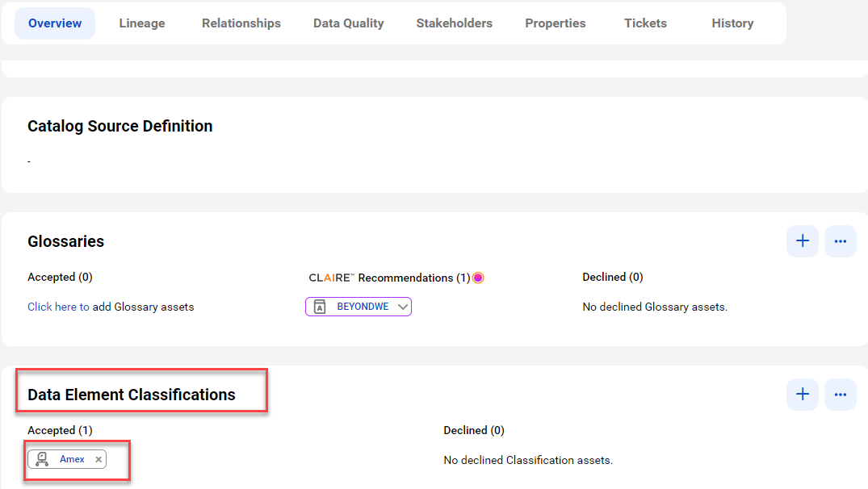Viewport: 868px width, 489px height.
Task: Remove the Amex classification tag
Action: click(x=98, y=459)
